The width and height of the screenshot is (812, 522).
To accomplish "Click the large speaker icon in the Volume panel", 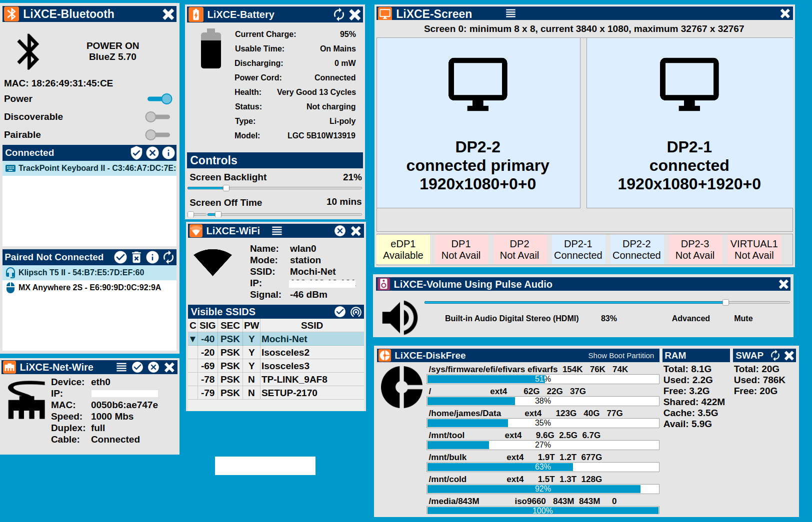I will point(400,318).
